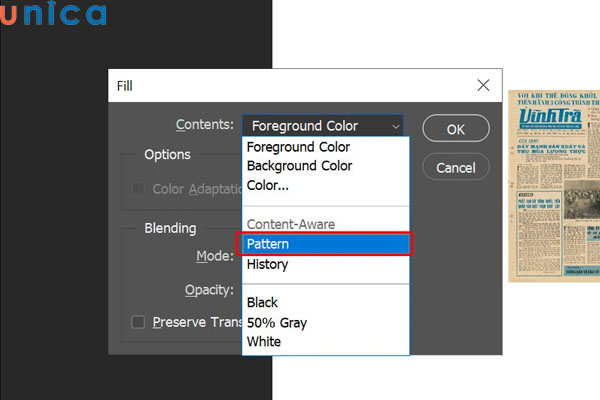Select 50% Gray fill option

(x=277, y=322)
